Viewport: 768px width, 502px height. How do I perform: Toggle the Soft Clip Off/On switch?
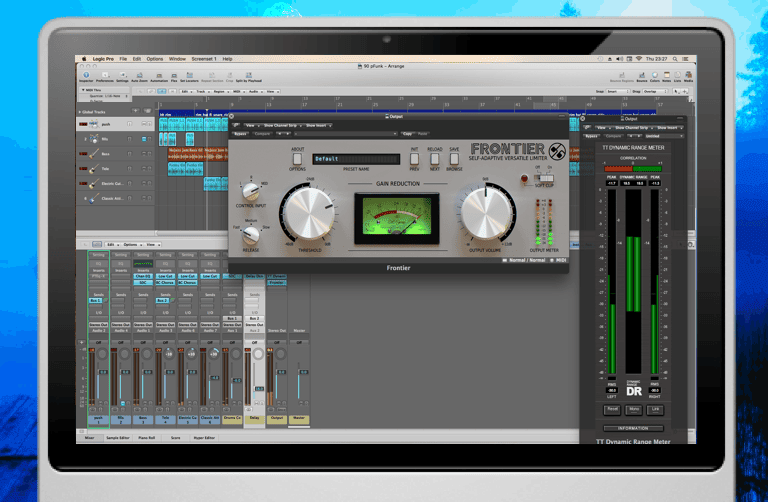(x=544, y=178)
